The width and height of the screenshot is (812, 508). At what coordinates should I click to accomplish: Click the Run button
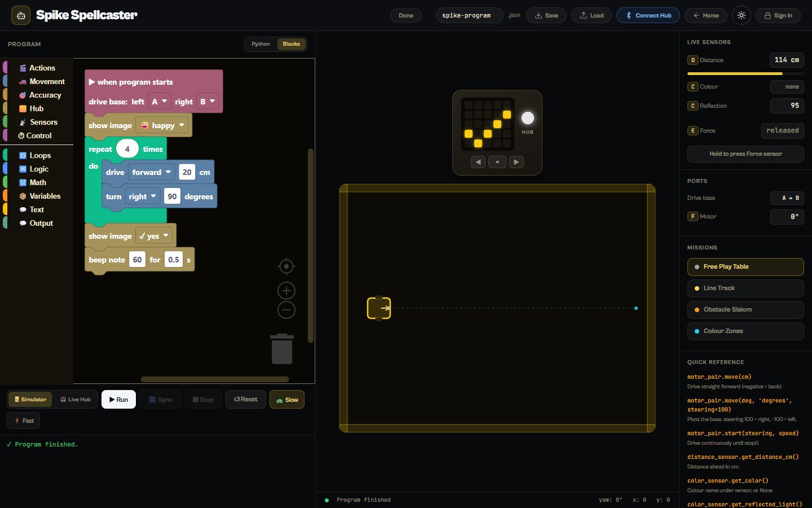click(x=118, y=400)
